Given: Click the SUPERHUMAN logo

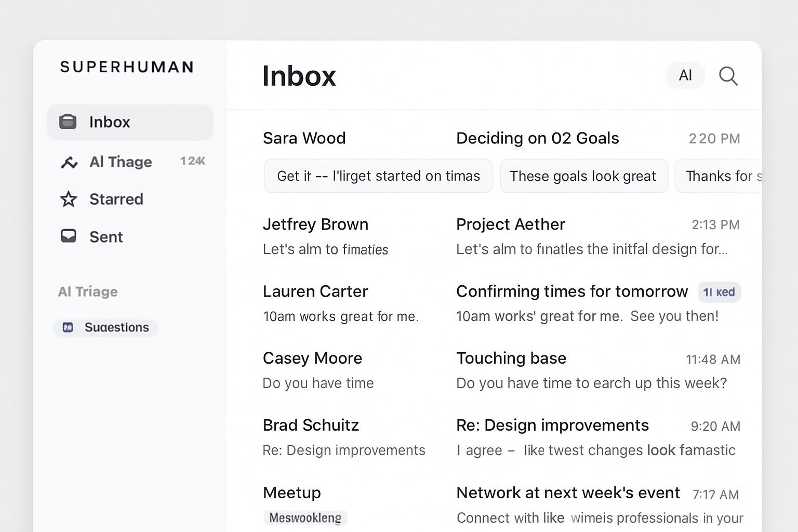Looking at the screenshot, I should tap(127, 67).
